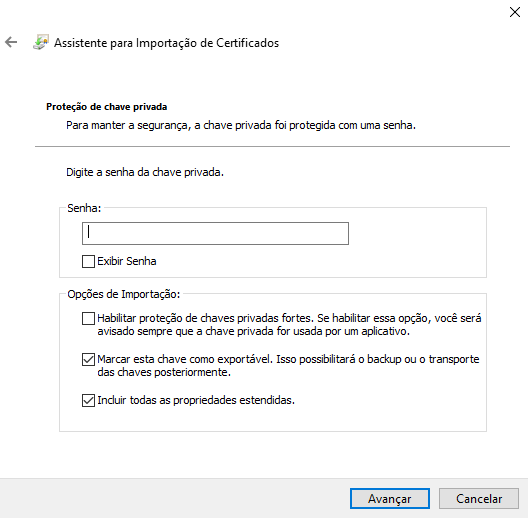Click the 'Senha:' group label
The image size is (528, 518).
pos(84,208)
